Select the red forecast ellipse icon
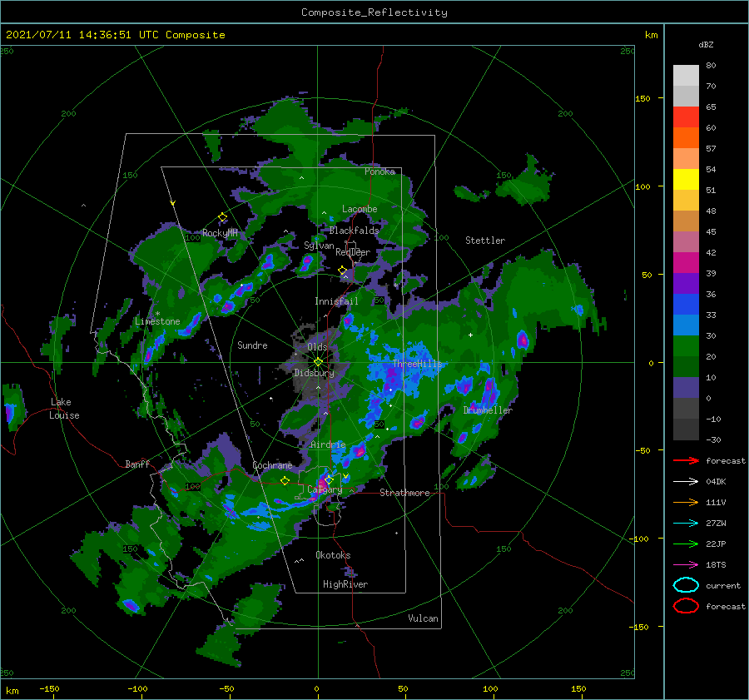 pos(686,606)
